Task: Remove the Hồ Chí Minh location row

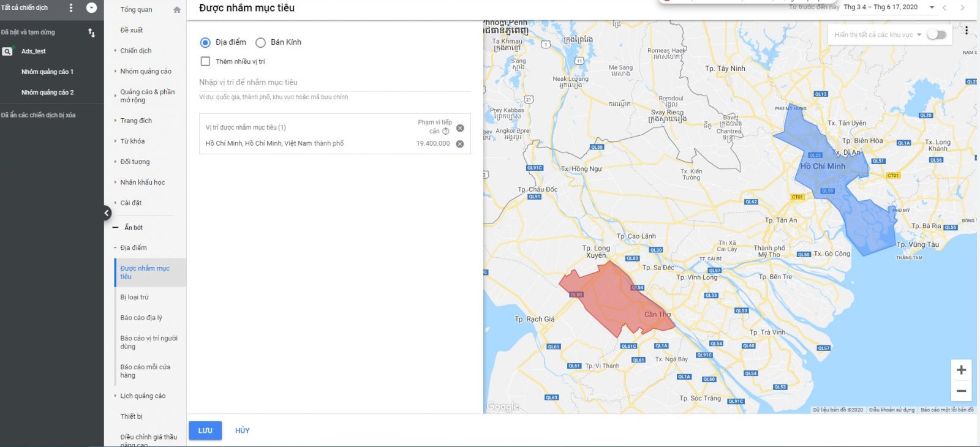Action: (x=460, y=144)
